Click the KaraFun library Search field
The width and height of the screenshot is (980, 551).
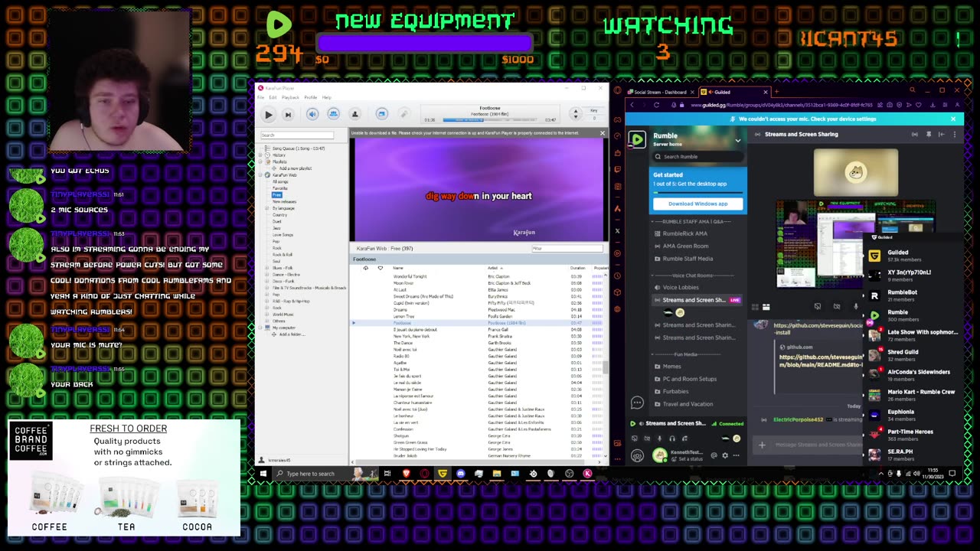click(x=296, y=135)
